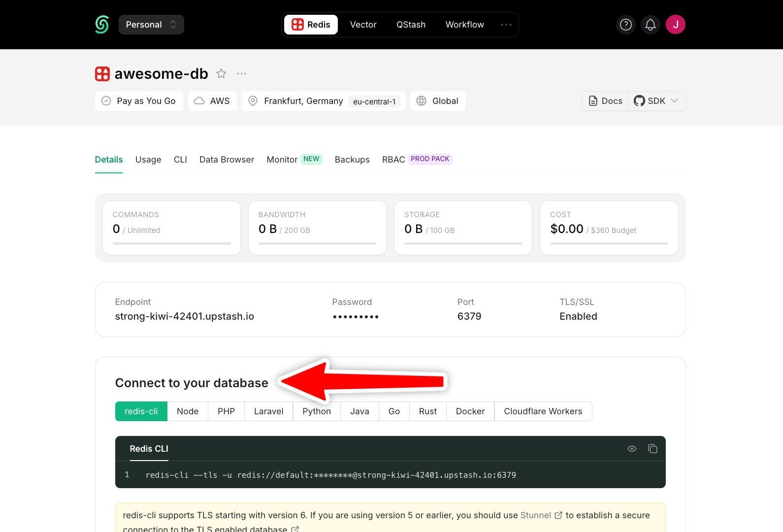Open the help question-mark icon

click(626, 25)
